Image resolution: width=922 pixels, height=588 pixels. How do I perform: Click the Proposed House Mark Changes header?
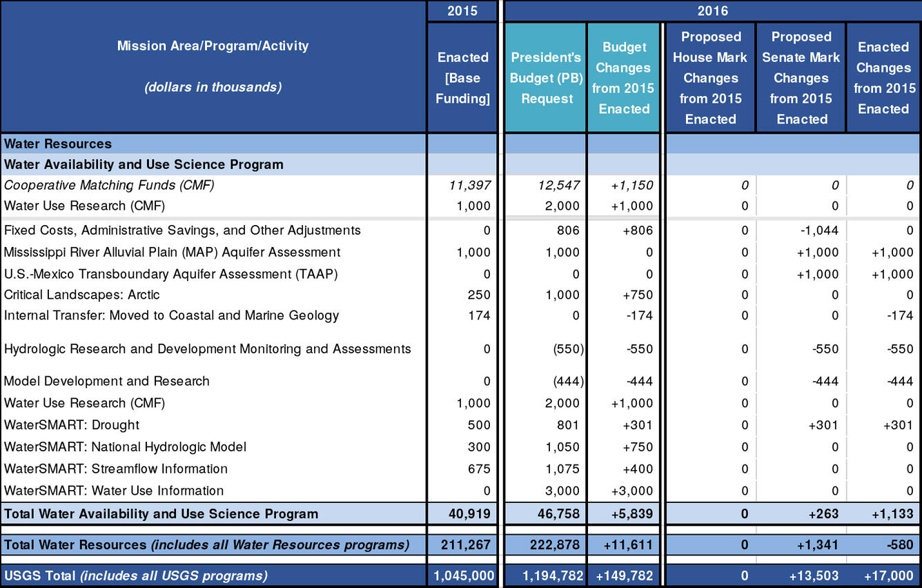(x=710, y=78)
